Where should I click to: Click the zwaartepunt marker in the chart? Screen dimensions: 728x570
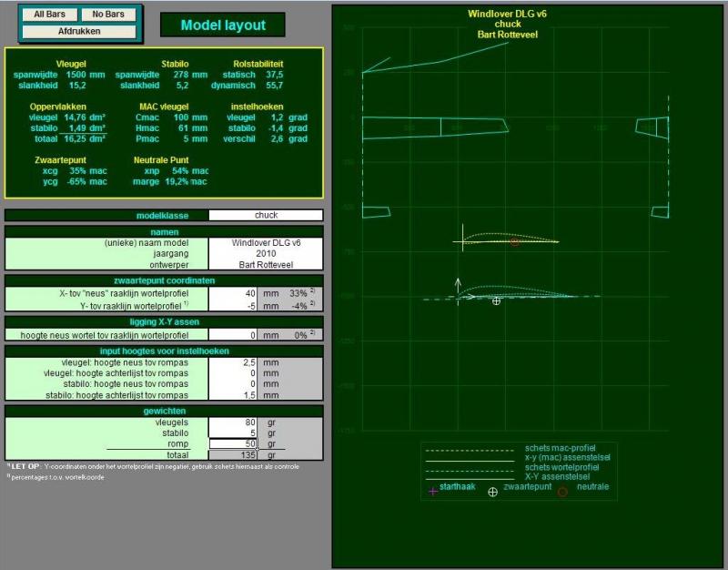(x=496, y=301)
